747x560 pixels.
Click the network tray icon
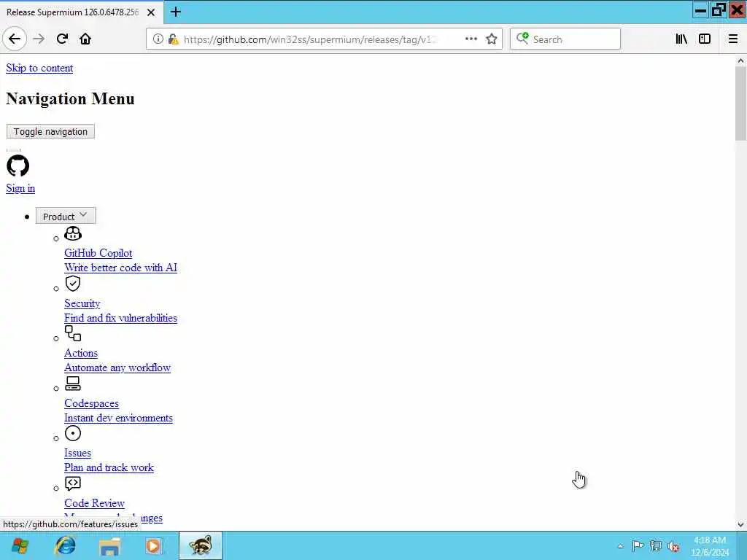pyautogui.click(x=656, y=546)
